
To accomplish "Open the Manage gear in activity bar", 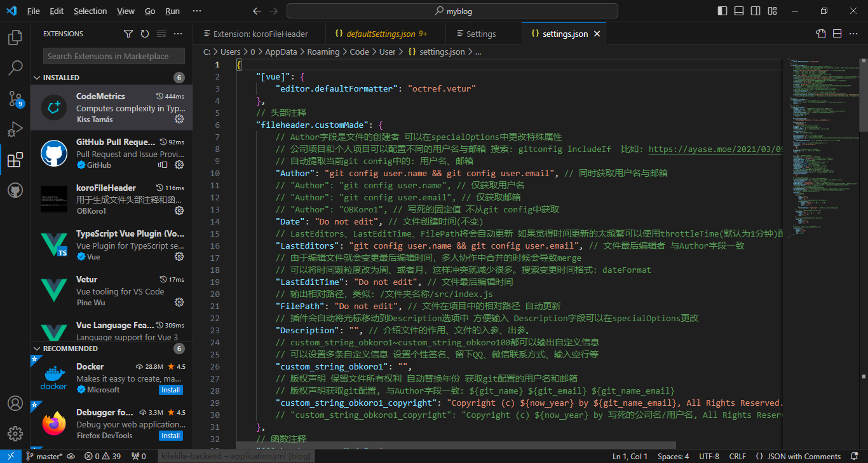I will [15, 434].
